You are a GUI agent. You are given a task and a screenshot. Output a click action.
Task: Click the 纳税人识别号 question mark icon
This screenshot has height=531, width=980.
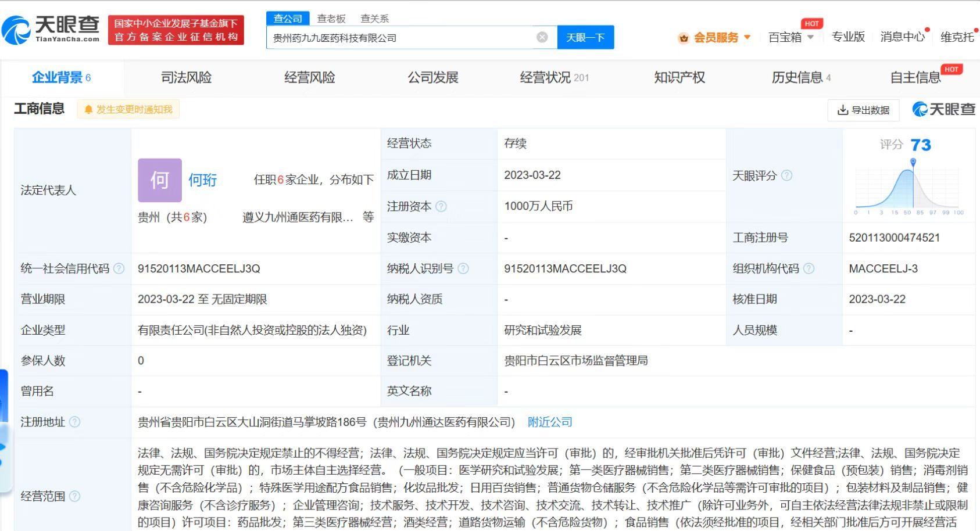pyautogui.click(x=463, y=268)
